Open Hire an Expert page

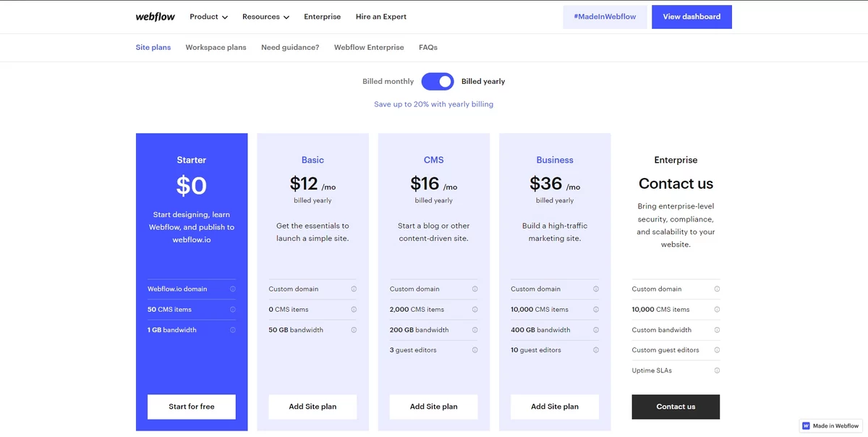(x=381, y=17)
